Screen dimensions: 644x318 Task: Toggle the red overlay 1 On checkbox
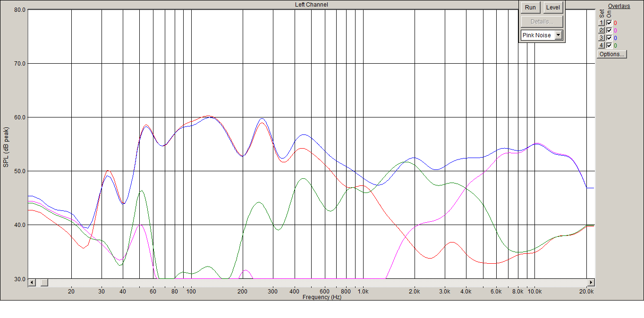(x=609, y=23)
